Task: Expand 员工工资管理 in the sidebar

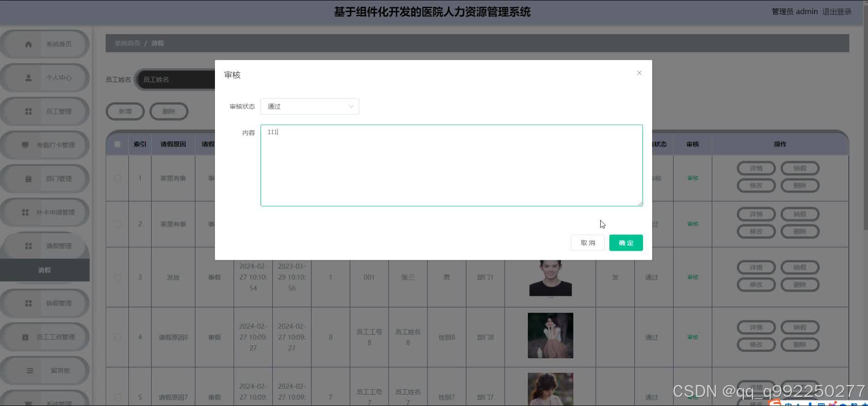Action: (x=45, y=337)
